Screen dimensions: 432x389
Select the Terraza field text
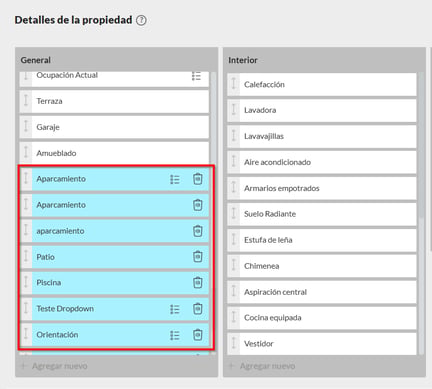pyautogui.click(x=49, y=101)
